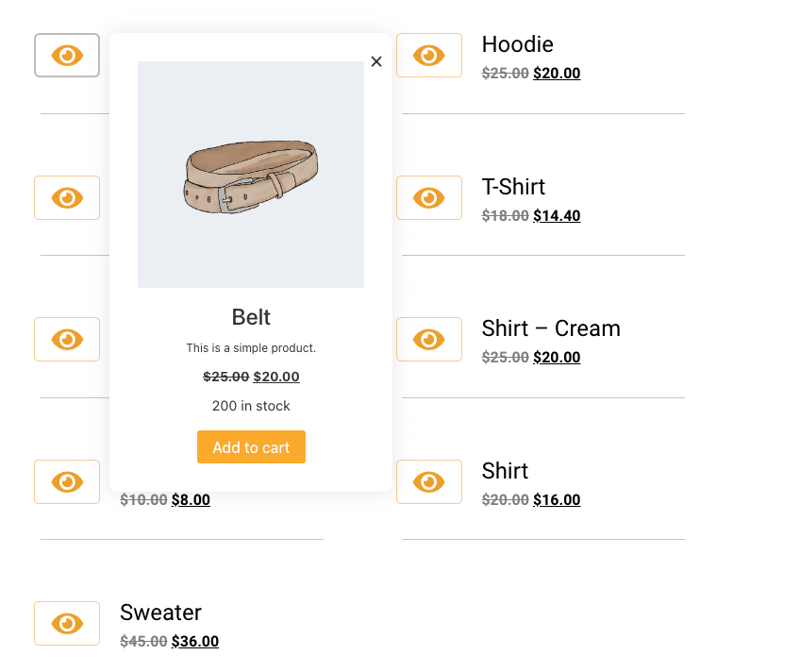Open quick view for Hoodie

click(x=429, y=55)
